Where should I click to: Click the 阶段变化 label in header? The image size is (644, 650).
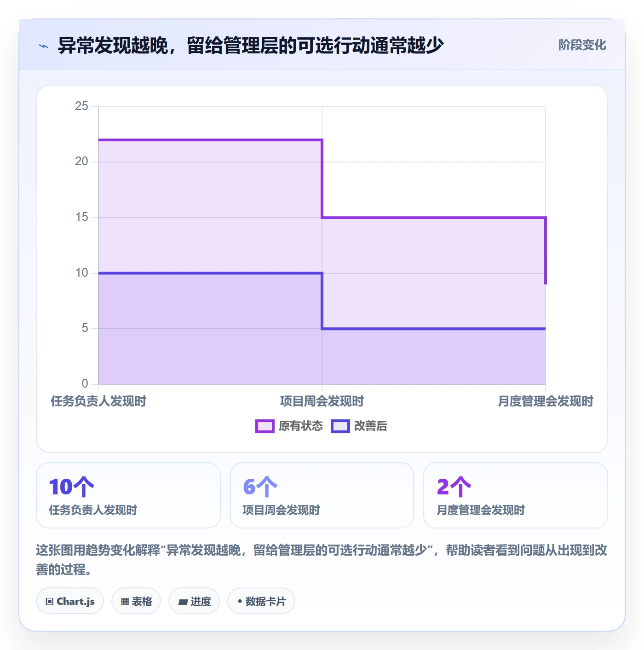[x=582, y=45]
